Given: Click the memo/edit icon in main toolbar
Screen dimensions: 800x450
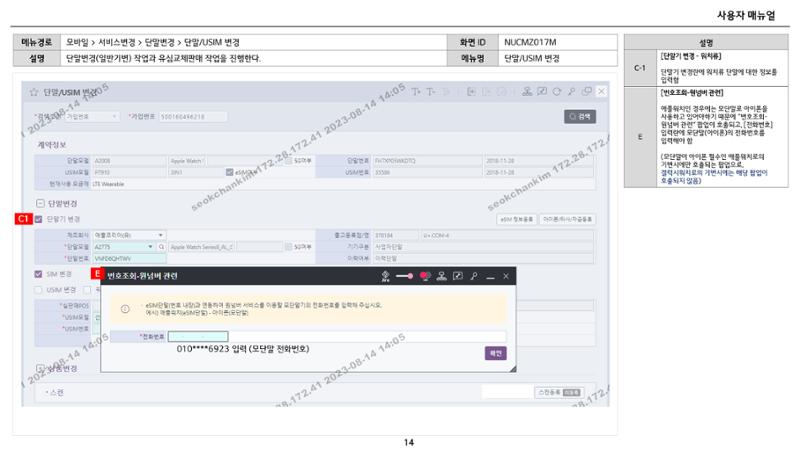Looking at the screenshot, I should click(x=542, y=91).
